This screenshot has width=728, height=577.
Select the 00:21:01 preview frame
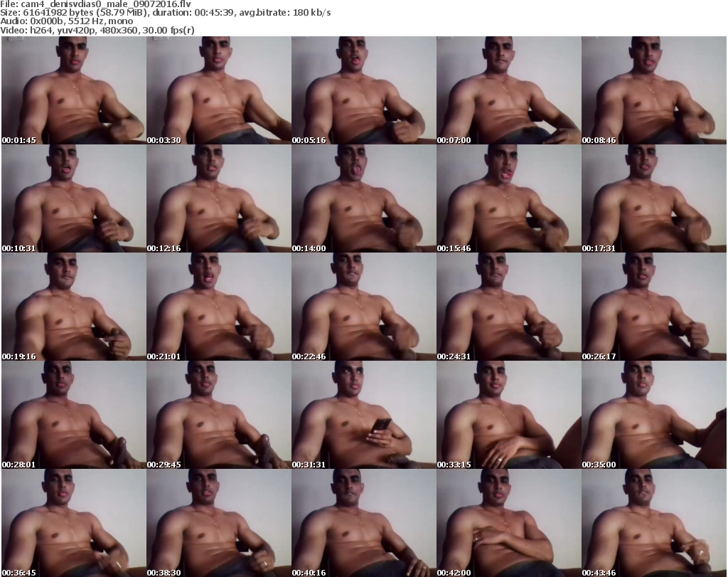[x=219, y=307]
